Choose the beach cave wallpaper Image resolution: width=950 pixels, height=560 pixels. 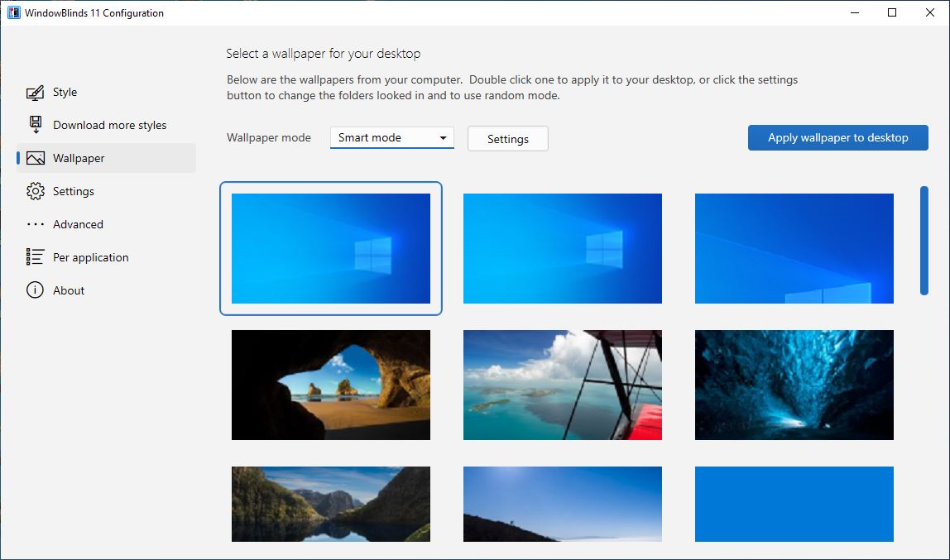(331, 385)
